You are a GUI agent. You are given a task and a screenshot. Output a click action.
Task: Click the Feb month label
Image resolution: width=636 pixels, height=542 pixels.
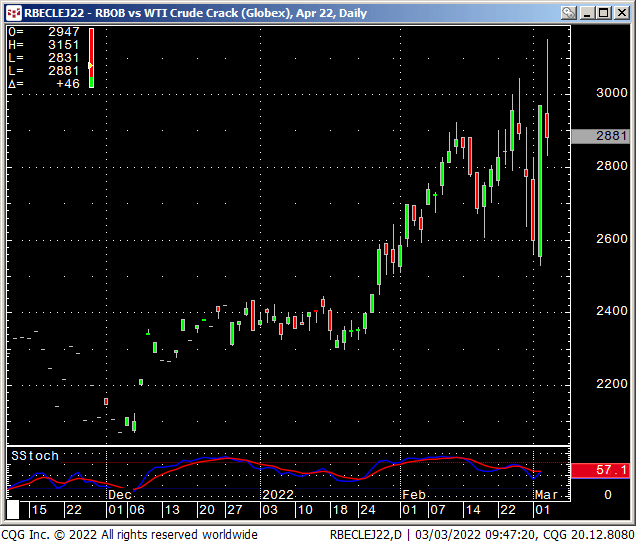tap(414, 495)
